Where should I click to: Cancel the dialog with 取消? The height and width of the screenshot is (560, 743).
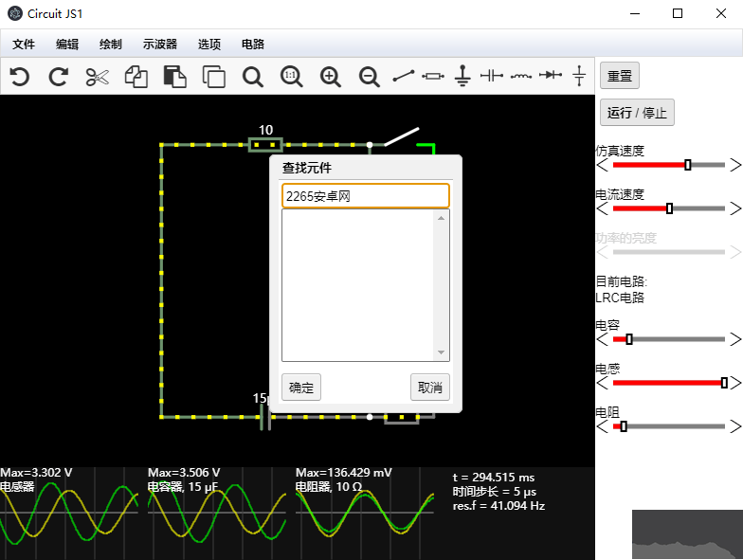coord(430,387)
